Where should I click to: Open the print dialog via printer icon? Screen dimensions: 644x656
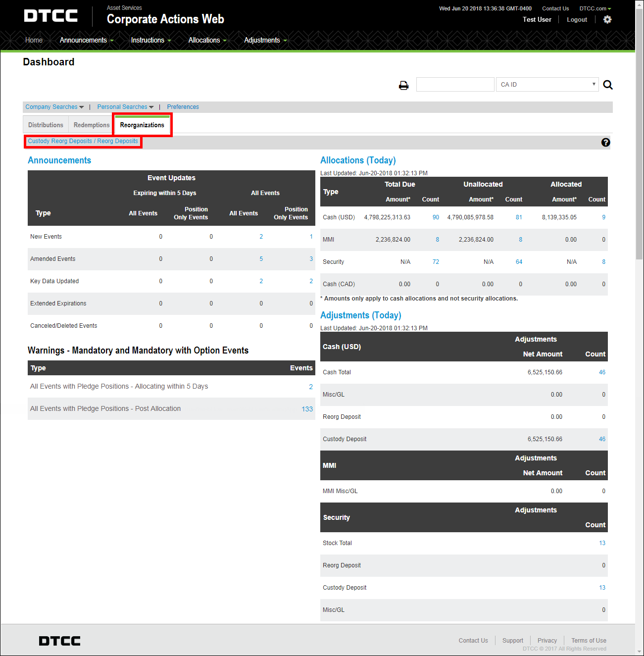click(403, 85)
